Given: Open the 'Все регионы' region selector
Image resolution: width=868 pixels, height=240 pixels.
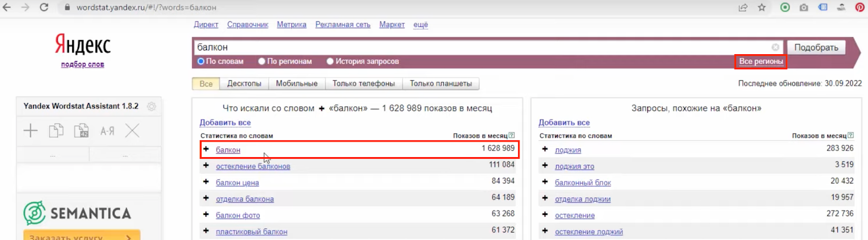Looking at the screenshot, I should point(761,62).
